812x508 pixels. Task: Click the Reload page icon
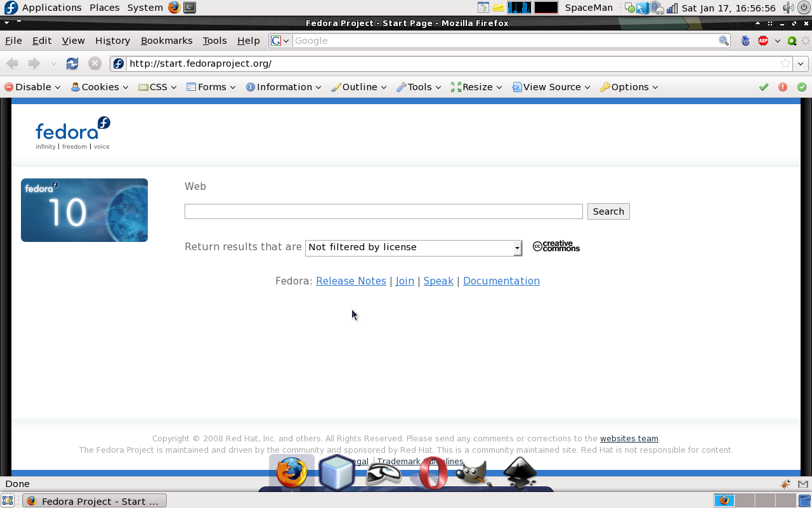pyautogui.click(x=72, y=63)
